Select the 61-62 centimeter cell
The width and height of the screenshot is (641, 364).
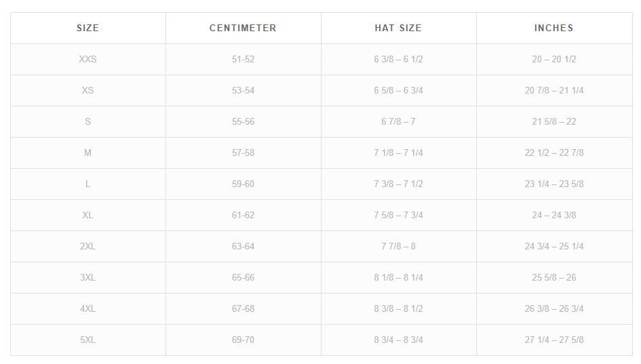tap(243, 215)
